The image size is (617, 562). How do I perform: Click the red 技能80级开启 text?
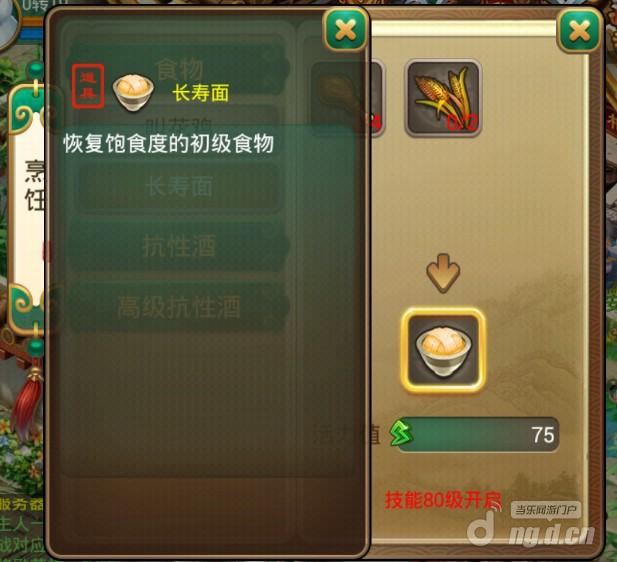(443, 501)
